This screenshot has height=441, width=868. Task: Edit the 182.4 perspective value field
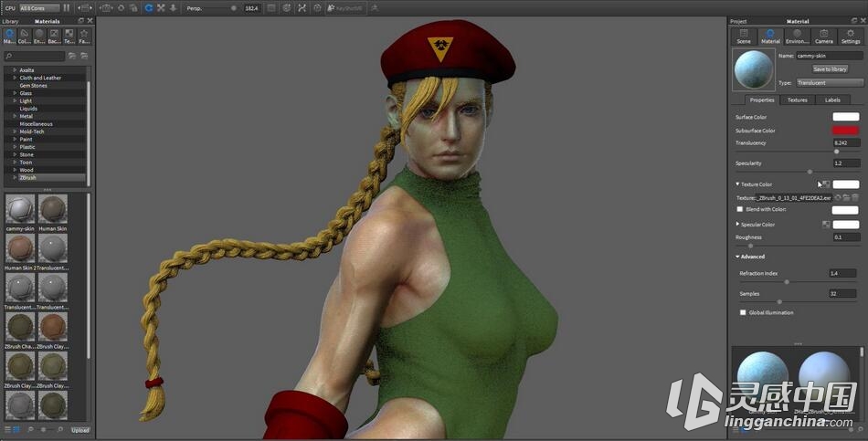[x=252, y=8]
